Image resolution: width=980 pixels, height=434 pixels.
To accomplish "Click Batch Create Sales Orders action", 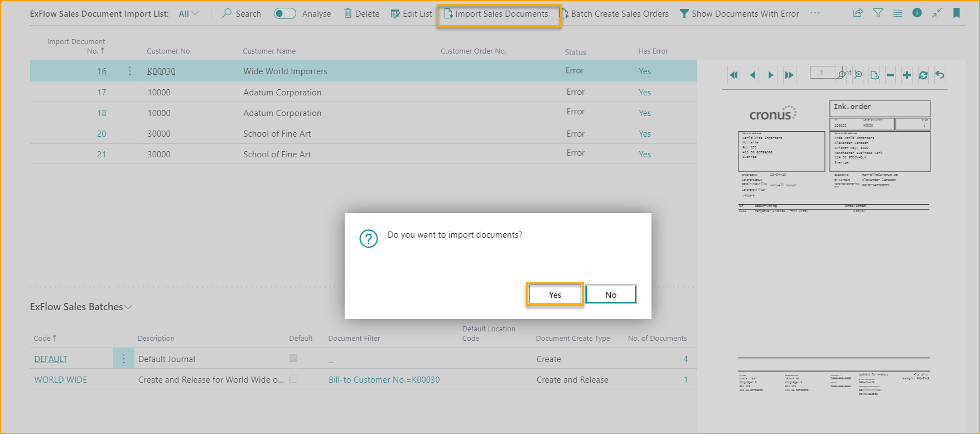I will pyautogui.click(x=615, y=13).
